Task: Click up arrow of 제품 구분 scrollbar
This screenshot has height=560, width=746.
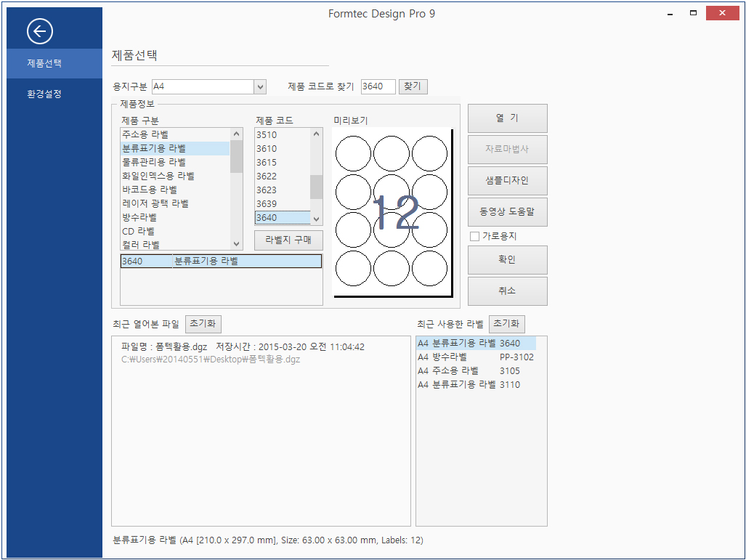Action: click(237, 134)
